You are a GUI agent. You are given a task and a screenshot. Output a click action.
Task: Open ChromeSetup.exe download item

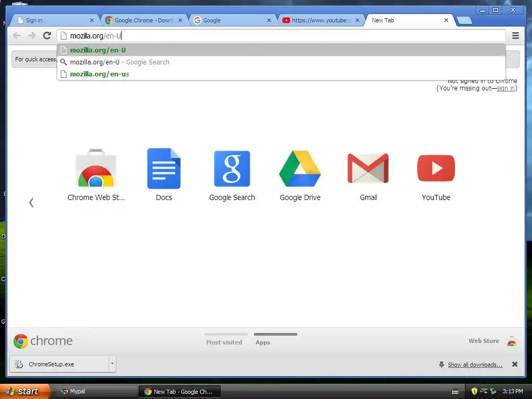coord(59,364)
